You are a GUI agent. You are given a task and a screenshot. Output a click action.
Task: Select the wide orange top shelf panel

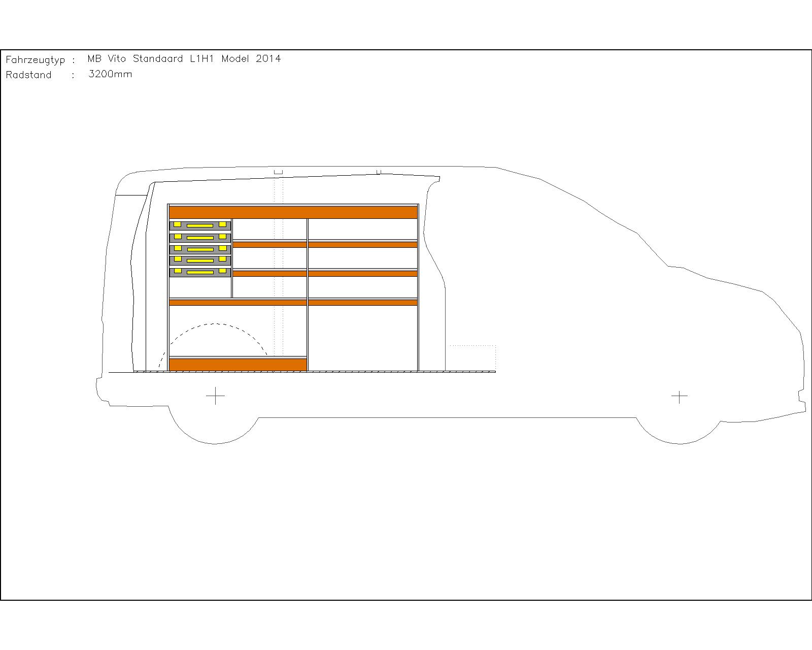[293, 212]
